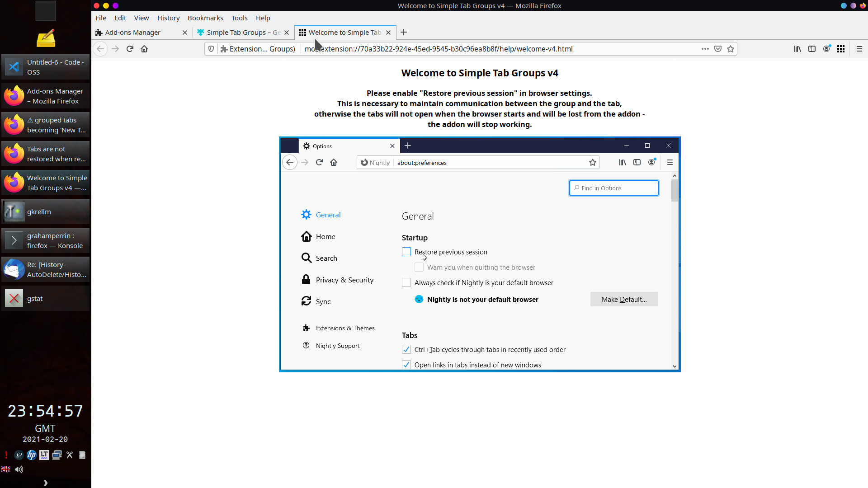Show sidebars toolbar icon

tap(812, 49)
